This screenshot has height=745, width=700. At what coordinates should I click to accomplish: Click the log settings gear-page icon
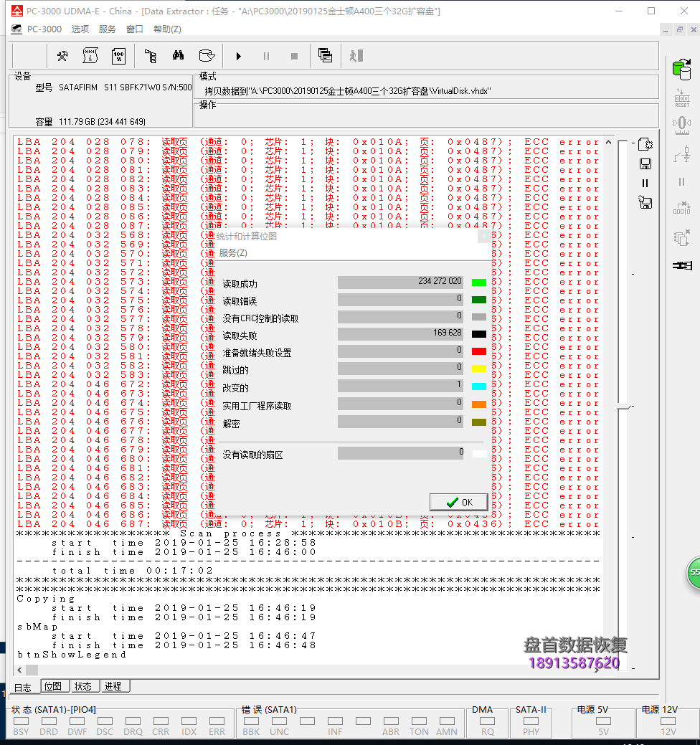coord(645,144)
